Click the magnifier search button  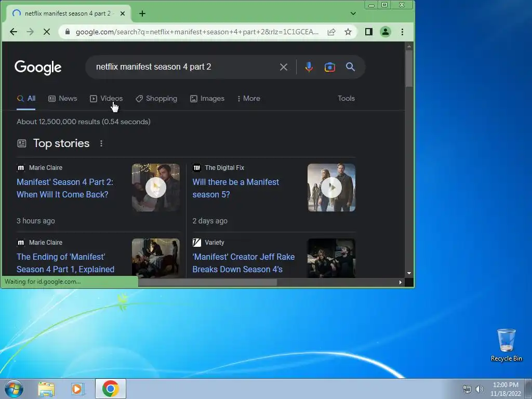click(x=351, y=67)
